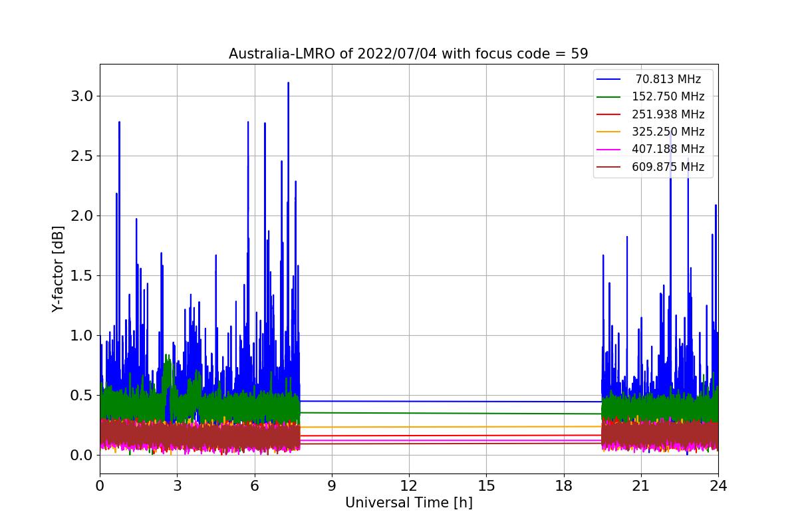Click the brown line swatch in legend
Viewport: 798px width, 532px height.
[608, 167]
